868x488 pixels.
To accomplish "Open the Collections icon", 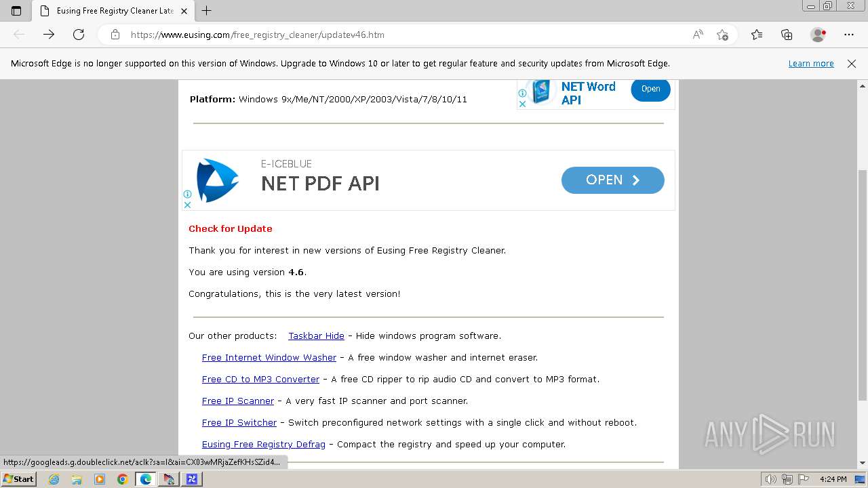I will click(787, 35).
